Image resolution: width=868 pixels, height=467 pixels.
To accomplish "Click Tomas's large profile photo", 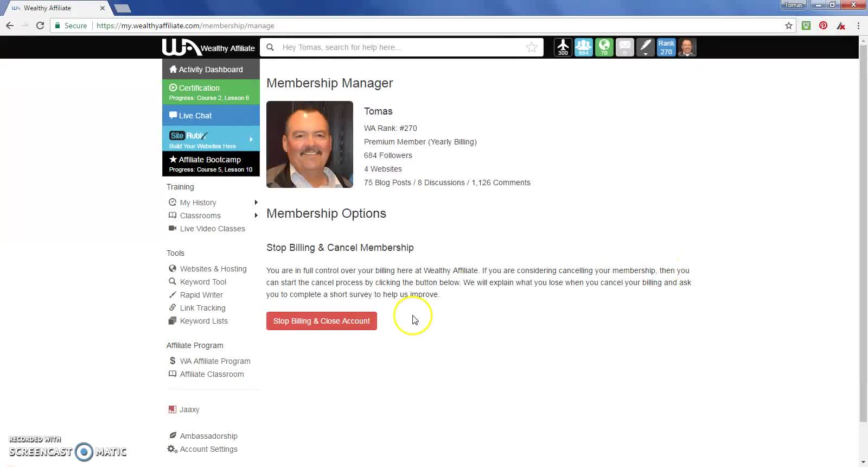I will click(310, 144).
